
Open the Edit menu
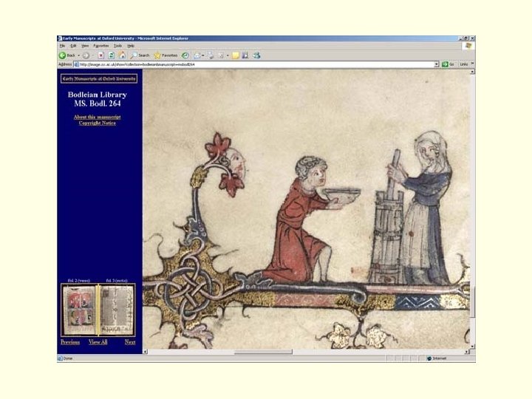coord(73,46)
